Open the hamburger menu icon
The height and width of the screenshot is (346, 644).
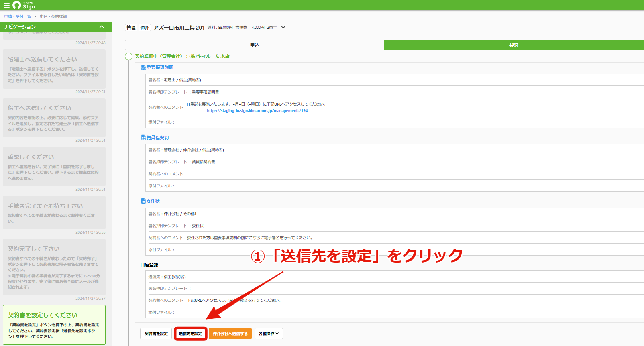(6, 5)
